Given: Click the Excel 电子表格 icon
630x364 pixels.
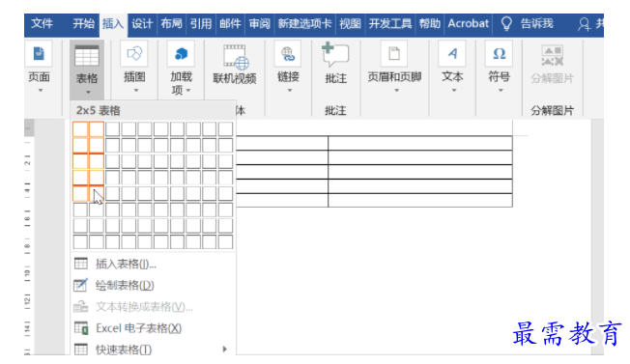Looking at the screenshot, I should (81, 328).
